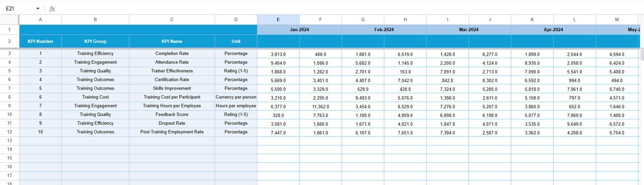Click the Training Cost group cell
This screenshot has height=185, width=644.
click(x=95, y=97)
